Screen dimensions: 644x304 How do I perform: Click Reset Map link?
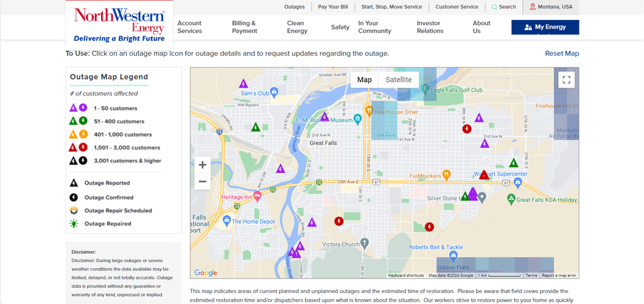[562, 54]
